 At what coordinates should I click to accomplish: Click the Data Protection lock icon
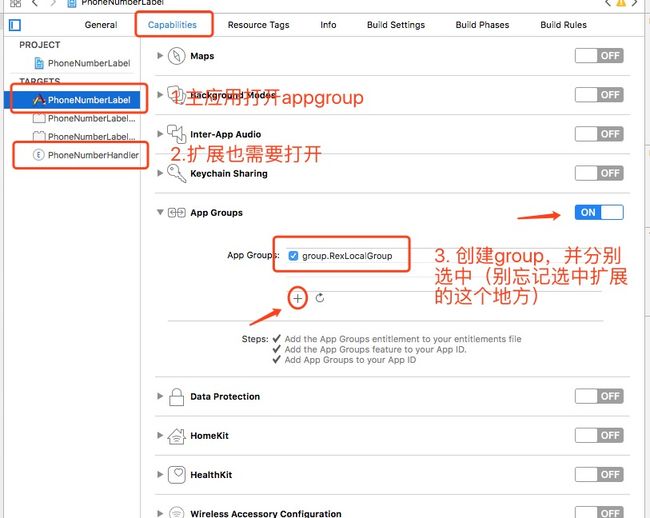177,397
